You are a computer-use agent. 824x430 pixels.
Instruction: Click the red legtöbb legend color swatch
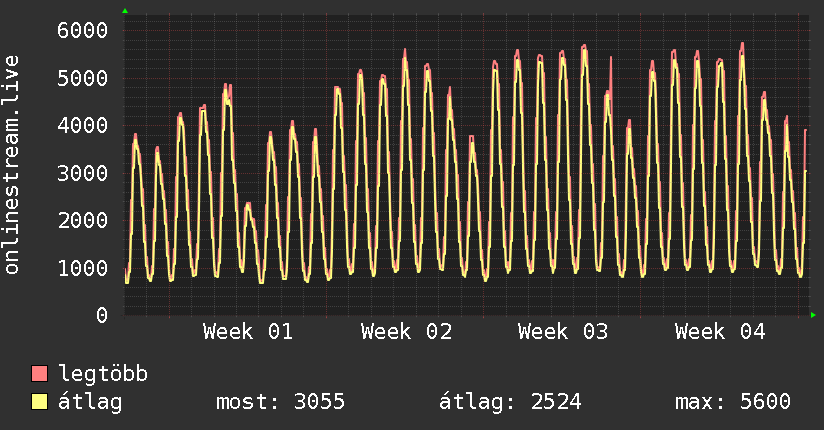point(40,374)
